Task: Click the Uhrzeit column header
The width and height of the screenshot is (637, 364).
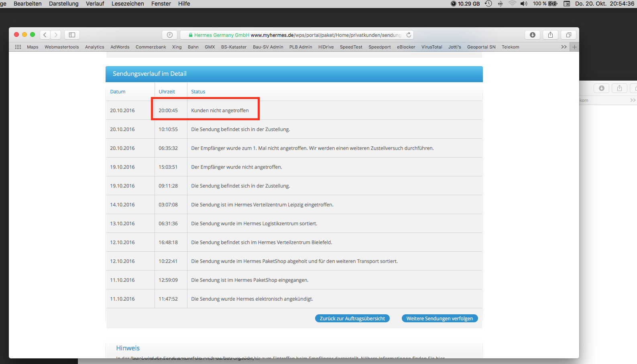Action: click(167, 92)
